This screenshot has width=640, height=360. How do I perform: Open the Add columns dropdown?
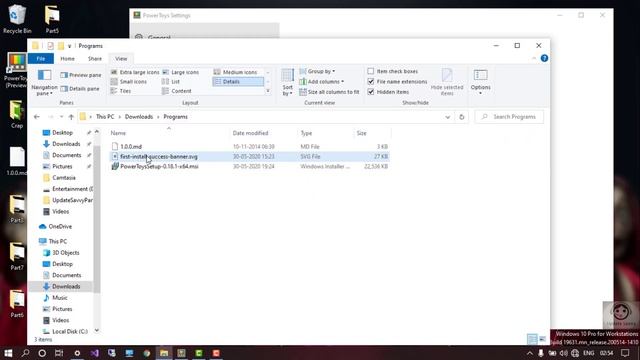point(322,82)
